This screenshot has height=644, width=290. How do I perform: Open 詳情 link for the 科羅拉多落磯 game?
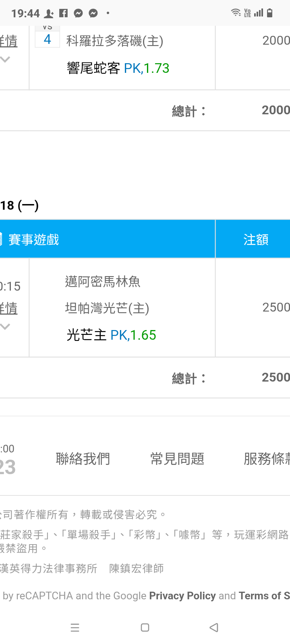point(8,41)
